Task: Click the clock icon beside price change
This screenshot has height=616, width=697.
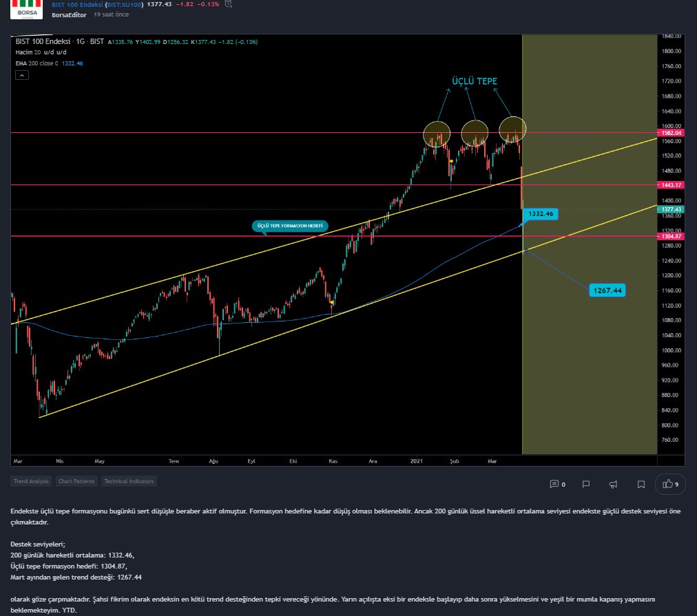Action: [229, 4]
